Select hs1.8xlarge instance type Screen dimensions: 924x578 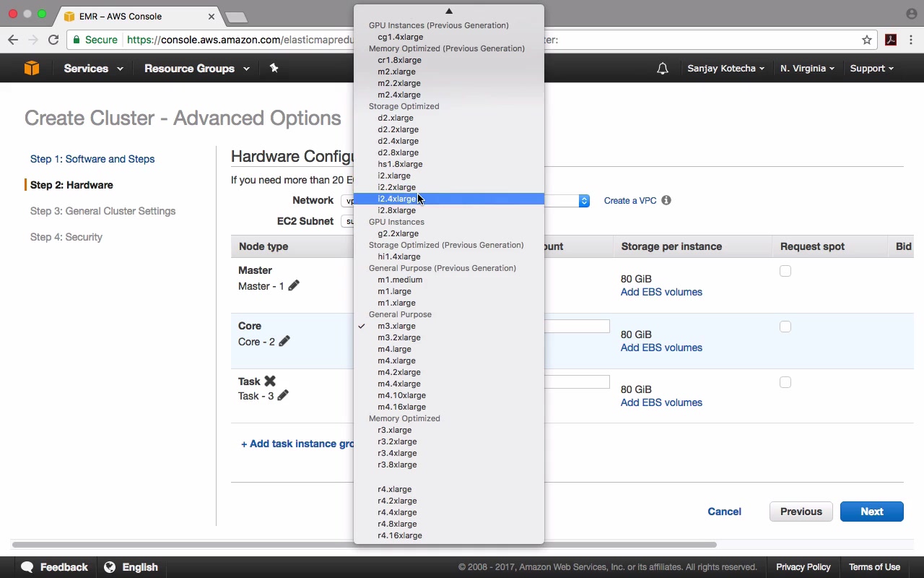click(x=448, y=164)
